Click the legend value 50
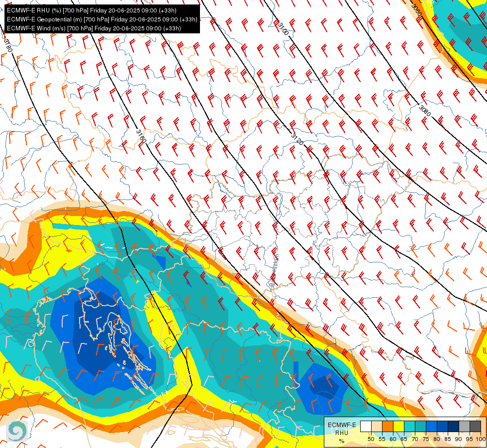This screenshot has width=487, height=448. point(371,439)
